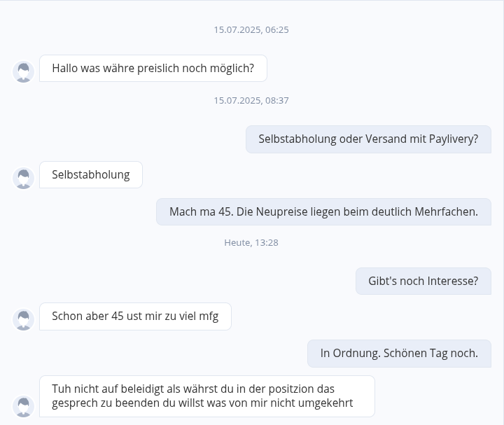Click the avatar beside "Hallo was währe preislich"
The image size is (504, 425).
(x=24, y=71)
